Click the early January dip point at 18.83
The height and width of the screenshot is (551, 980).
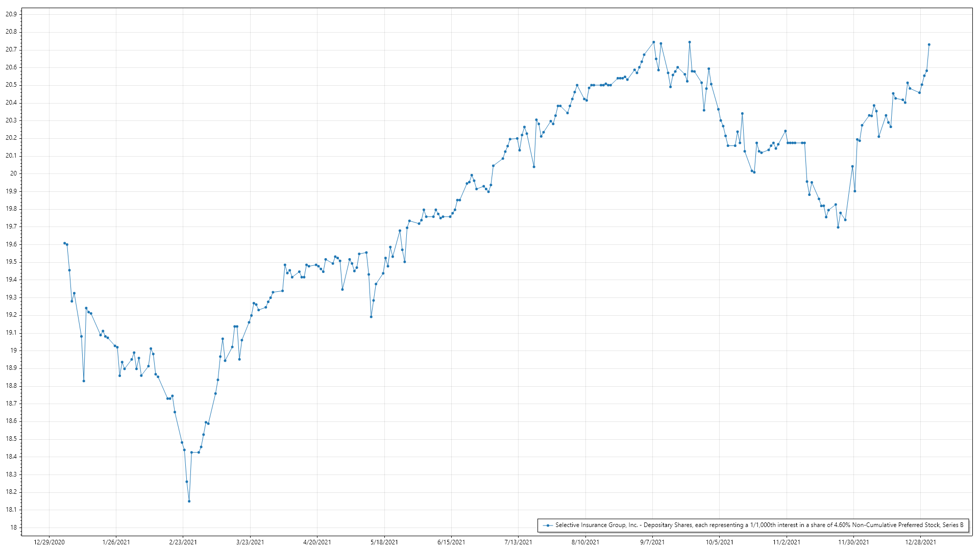pyautogui.click(x=84, y=381)
